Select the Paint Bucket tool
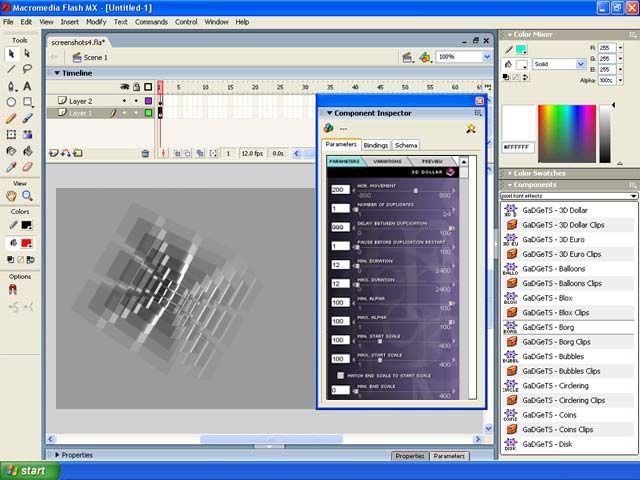Screen dimensions: 640x480 (x=28, y=150)
